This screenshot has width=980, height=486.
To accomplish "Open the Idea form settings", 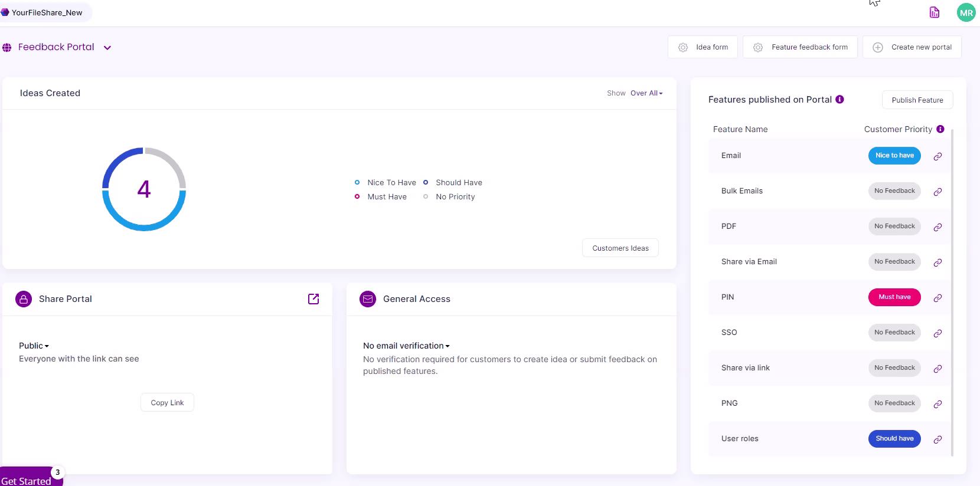I will 703,47.
